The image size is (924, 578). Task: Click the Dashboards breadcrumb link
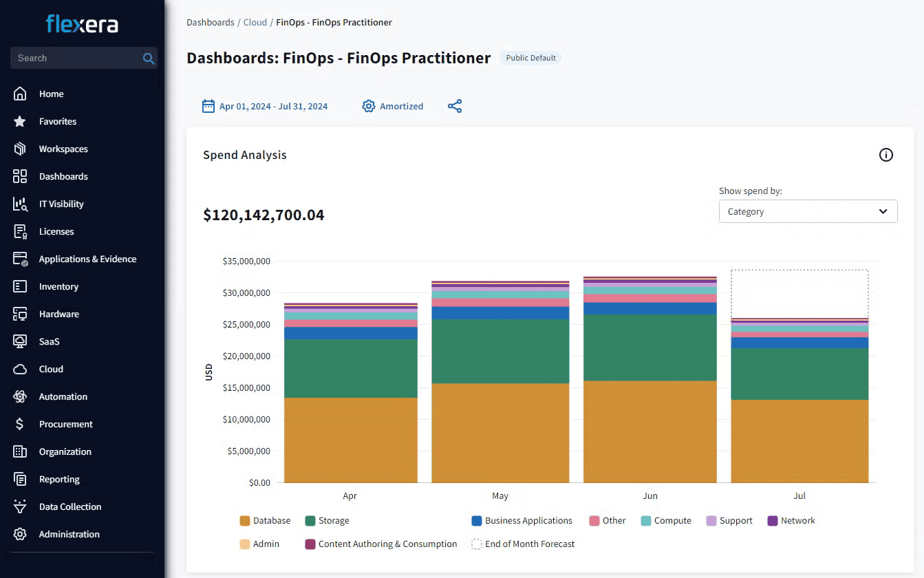[x=211, y=22]
